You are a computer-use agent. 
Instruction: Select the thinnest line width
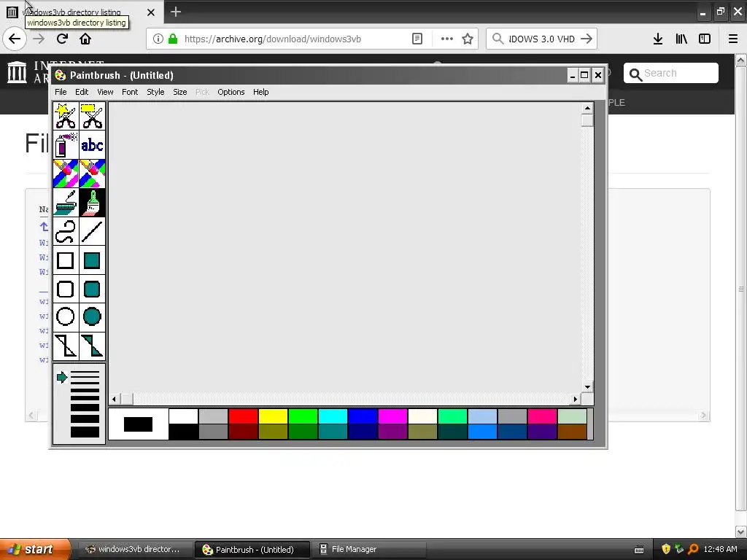[x=85, y=373]
